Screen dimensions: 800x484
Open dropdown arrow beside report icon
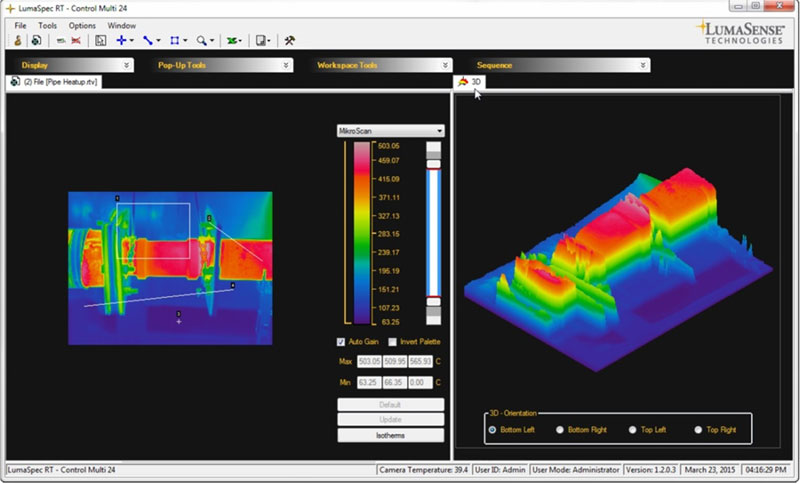[269, 41]
